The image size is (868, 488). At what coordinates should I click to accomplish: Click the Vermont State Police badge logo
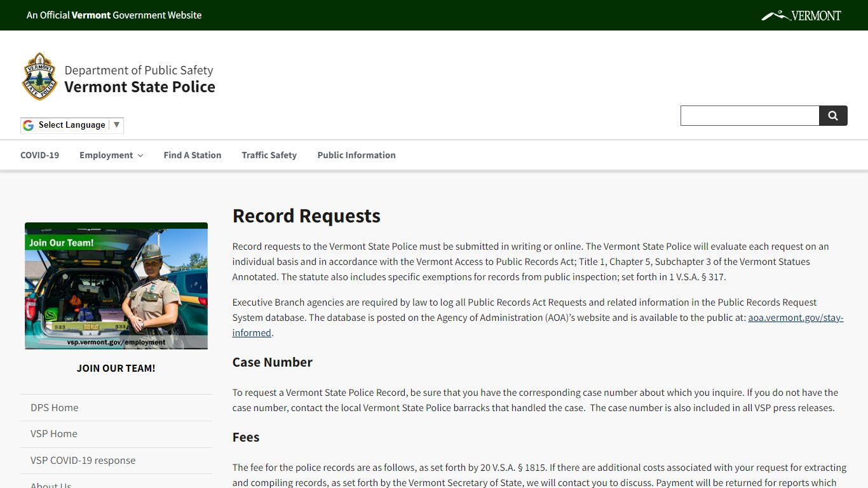[40, 76]
